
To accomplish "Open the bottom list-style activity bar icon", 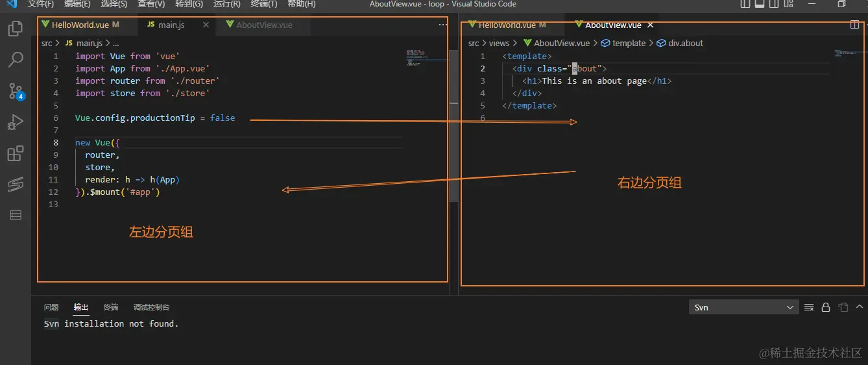I will point(16,215).
